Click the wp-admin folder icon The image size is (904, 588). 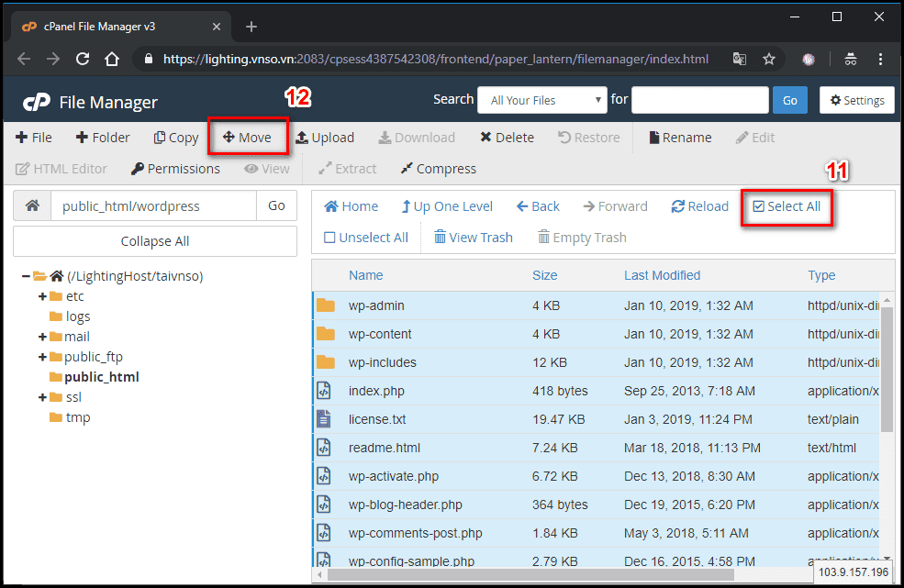click(x=326, y=305)
